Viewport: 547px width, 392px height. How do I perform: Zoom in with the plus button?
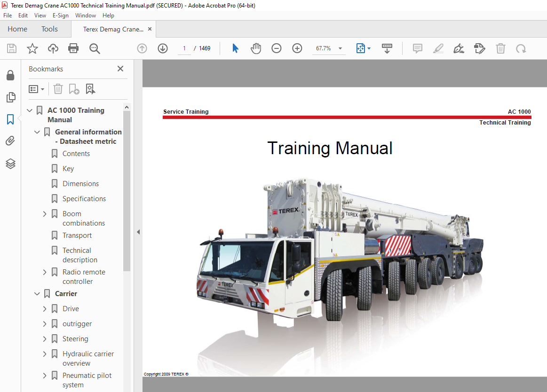(297, 48)
